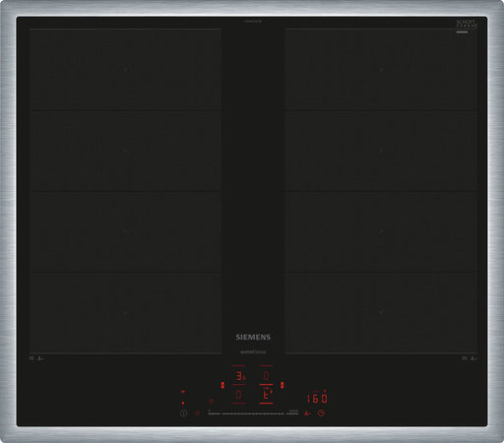The image size is (504, 443).
Task: Tap the timer display reading 160
Action: (x=317, y=399)
